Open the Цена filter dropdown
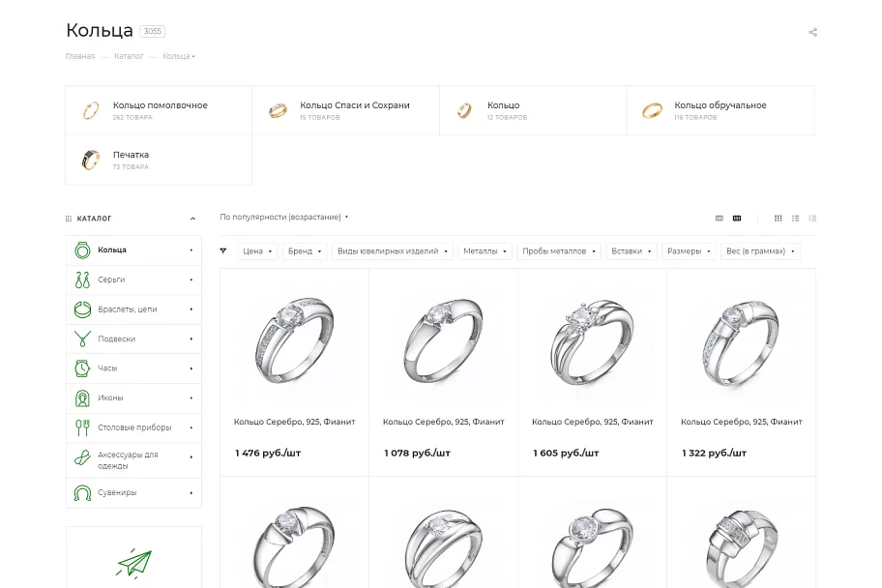The image size is (882, 588). tap(257, 250)
